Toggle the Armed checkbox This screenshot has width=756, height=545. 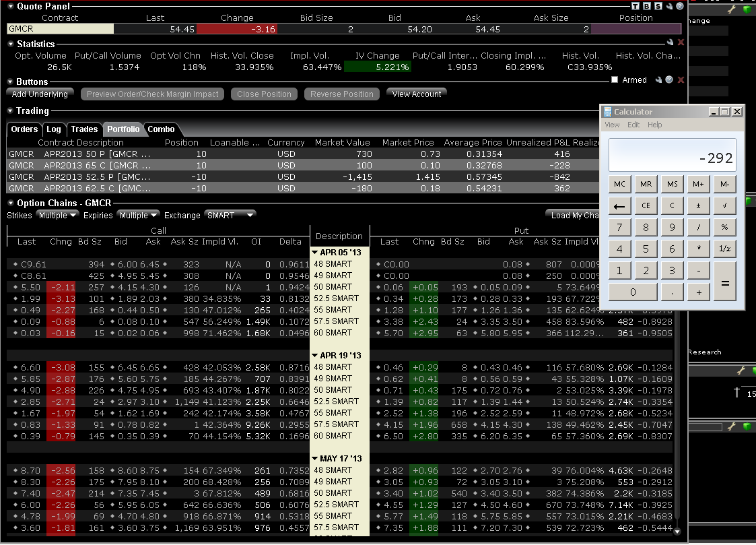[614, 79]
